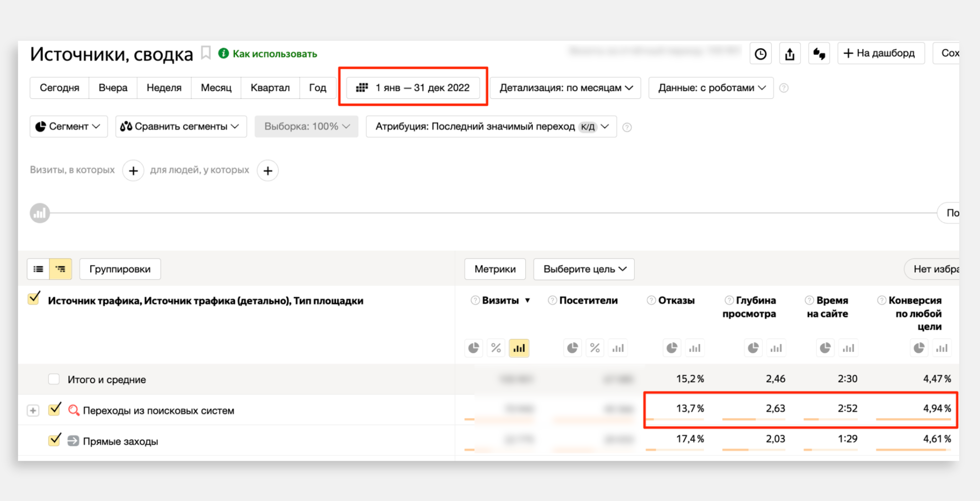
Task: Click the thumbs up/down feedback icon
Action: tap(819, 54)
